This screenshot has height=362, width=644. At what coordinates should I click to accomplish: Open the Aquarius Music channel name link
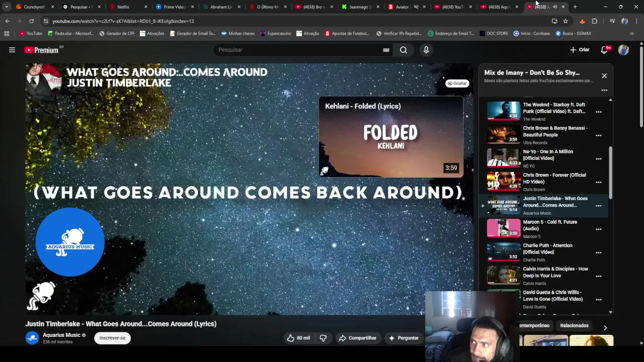point(61,335)
